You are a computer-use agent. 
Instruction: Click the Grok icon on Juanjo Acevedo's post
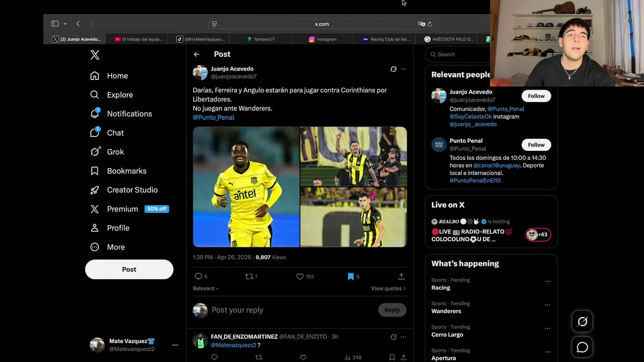(393, 69)
